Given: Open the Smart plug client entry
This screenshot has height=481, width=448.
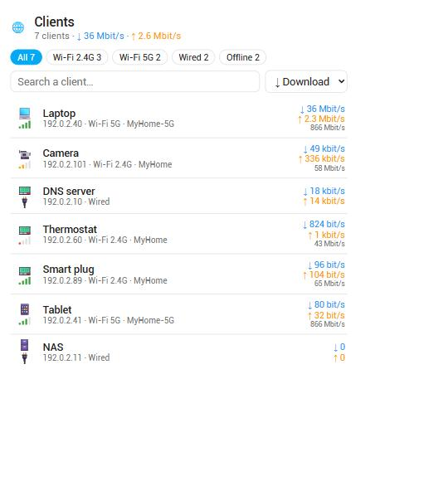Looking at the screenshot, I should point(179,275).
